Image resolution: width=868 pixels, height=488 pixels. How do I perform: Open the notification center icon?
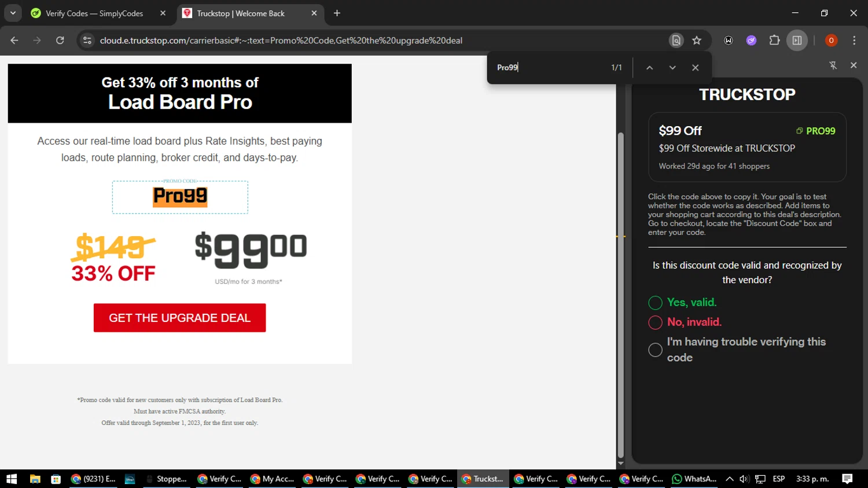click(847, 479)
